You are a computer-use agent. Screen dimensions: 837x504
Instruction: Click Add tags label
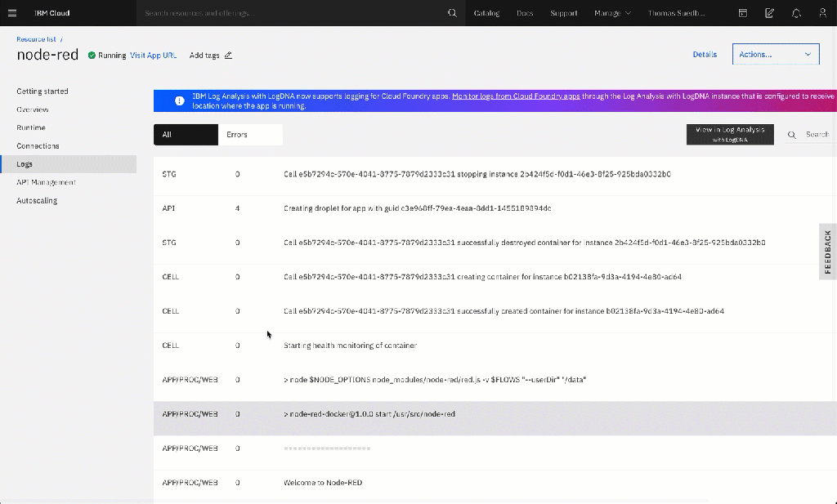(x=204, y=56)
